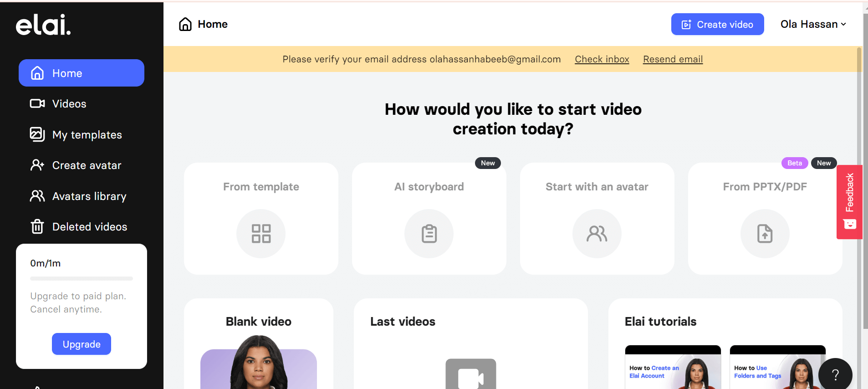Click the Create avatar person-plus icon

pos(37,165)
